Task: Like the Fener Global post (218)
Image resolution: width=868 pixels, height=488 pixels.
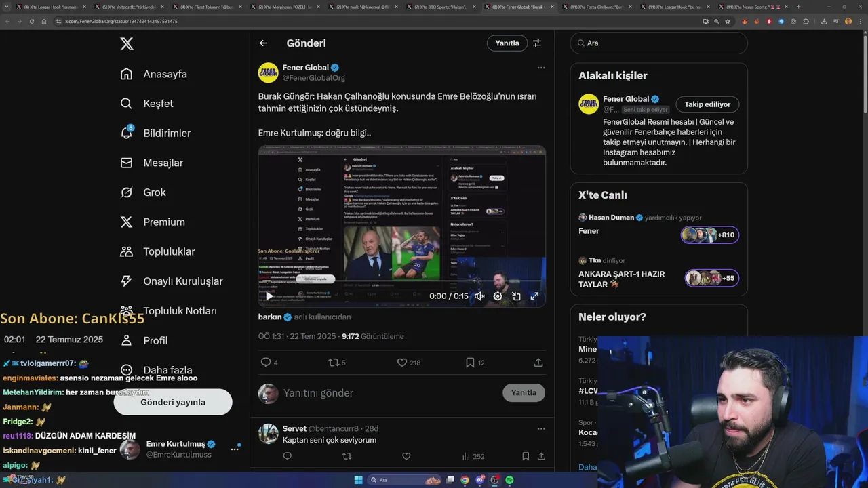Action: point(408,363)
